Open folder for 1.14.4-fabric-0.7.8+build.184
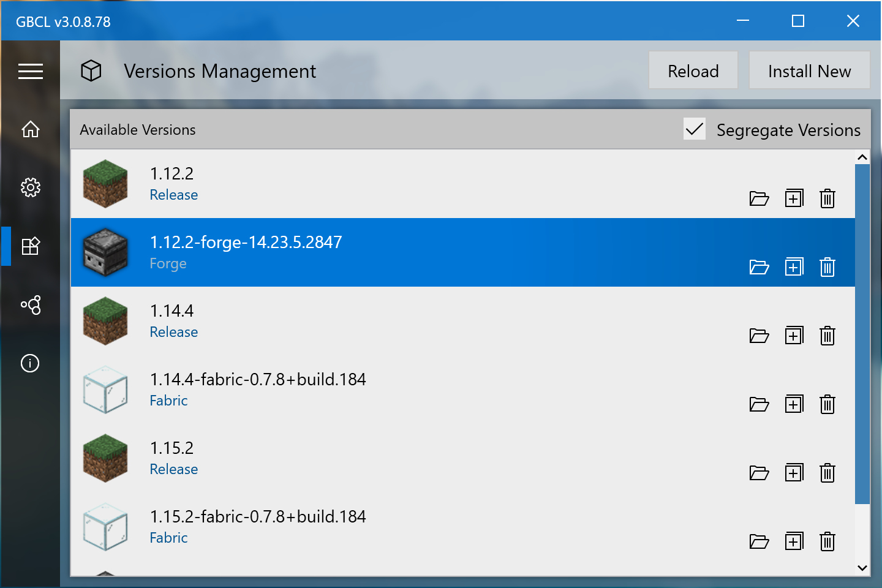The height and width of the screenshot is (588, 882). pos(759,404)
